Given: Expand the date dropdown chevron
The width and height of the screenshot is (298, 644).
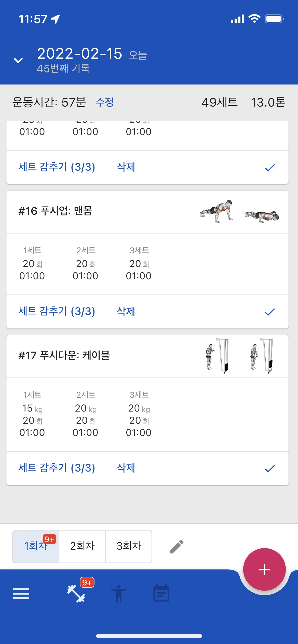Looking at the screenshot, I should (18, 60).
